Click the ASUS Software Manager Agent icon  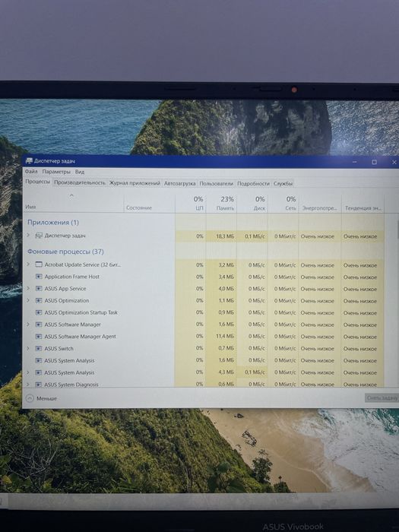(x=39, y=337)
